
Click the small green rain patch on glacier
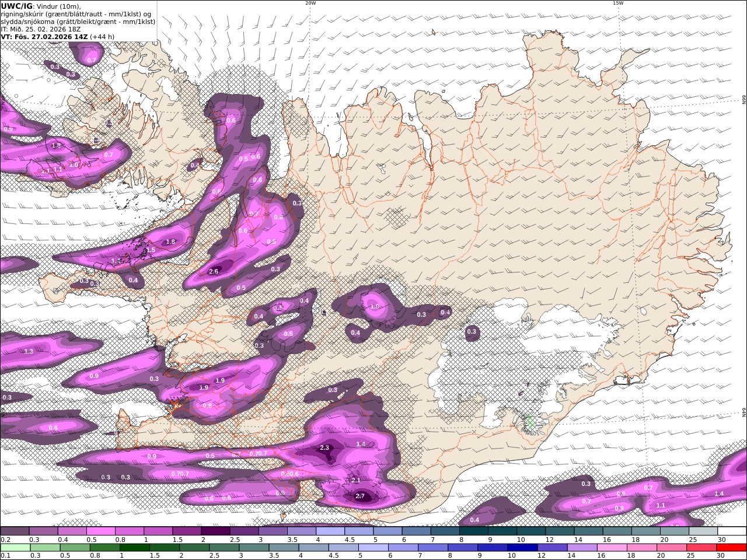[x=530, y=422]
